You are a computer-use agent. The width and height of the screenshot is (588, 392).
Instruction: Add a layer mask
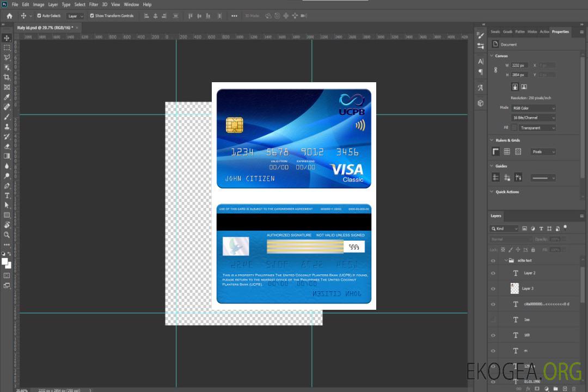point(537,389)
